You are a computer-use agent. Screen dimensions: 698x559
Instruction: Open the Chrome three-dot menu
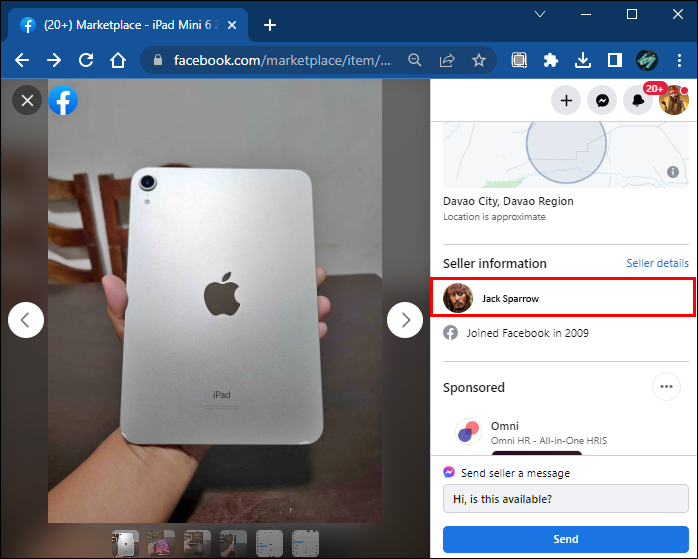[679, 60]
